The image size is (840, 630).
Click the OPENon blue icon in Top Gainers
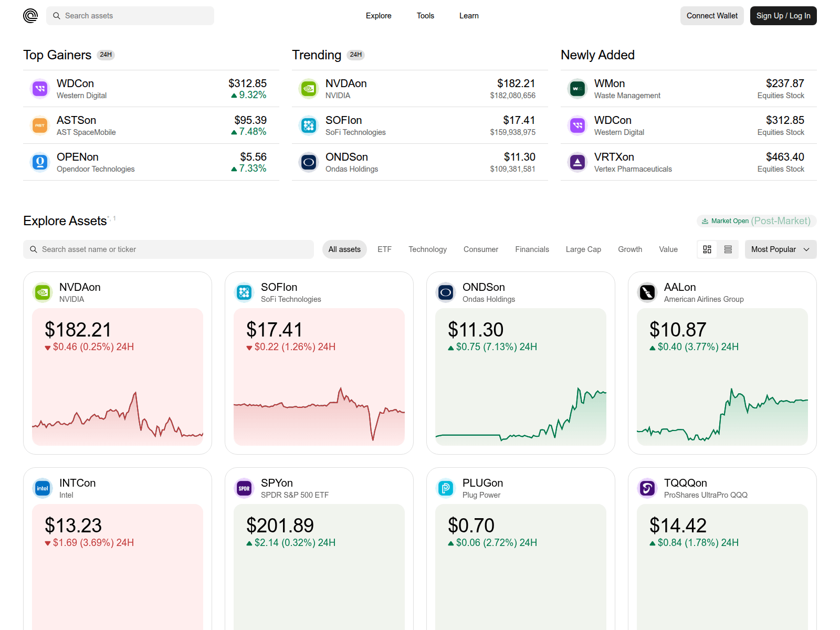pos(40,162)
